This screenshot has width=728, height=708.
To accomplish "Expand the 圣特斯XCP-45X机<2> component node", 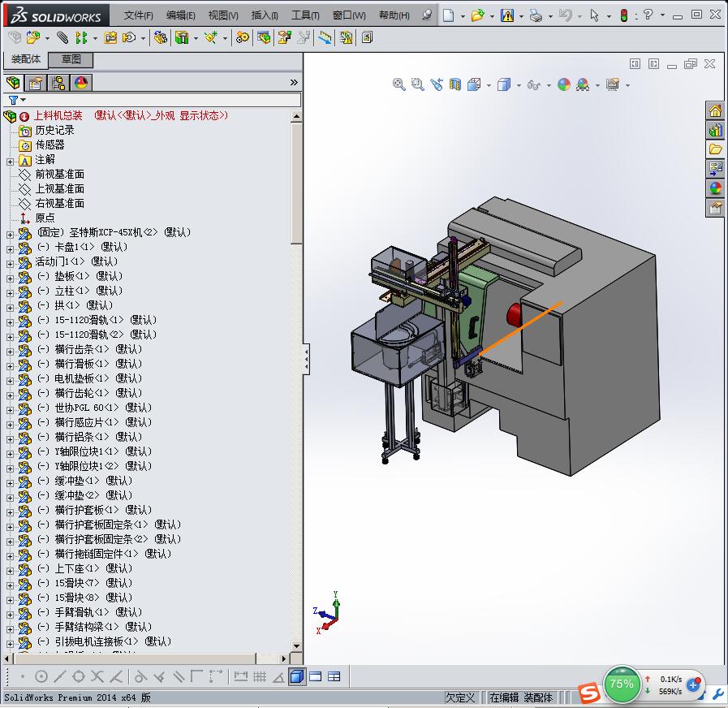I will click(11, 235).
